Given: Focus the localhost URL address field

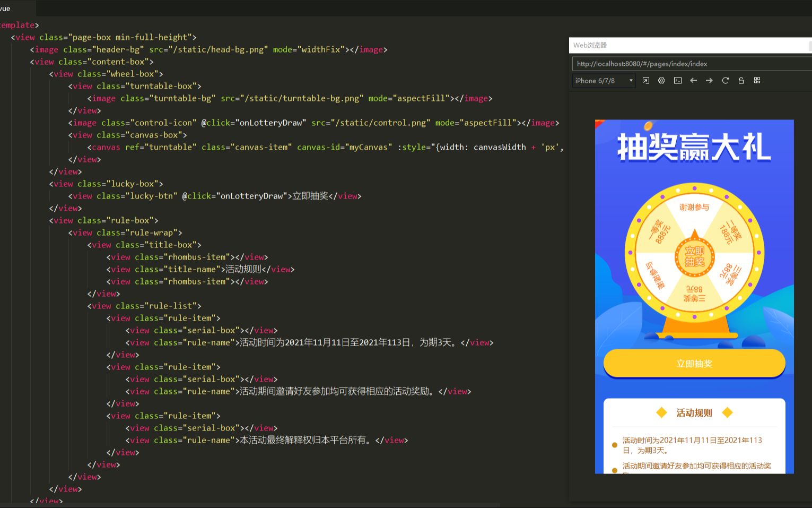Looking at the screenshot, I should pos(692,64).
